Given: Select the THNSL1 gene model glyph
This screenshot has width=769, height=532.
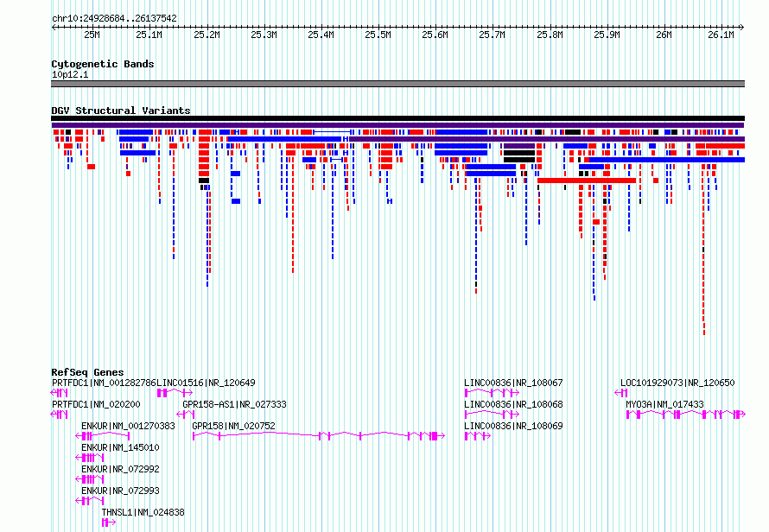Looking at the screenshot, I should point(109,522).
